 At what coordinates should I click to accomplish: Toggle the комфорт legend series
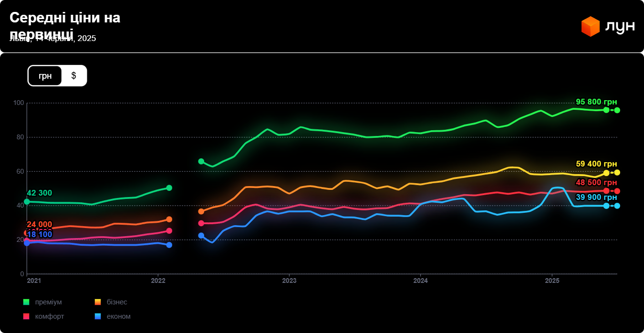point(50,316)
